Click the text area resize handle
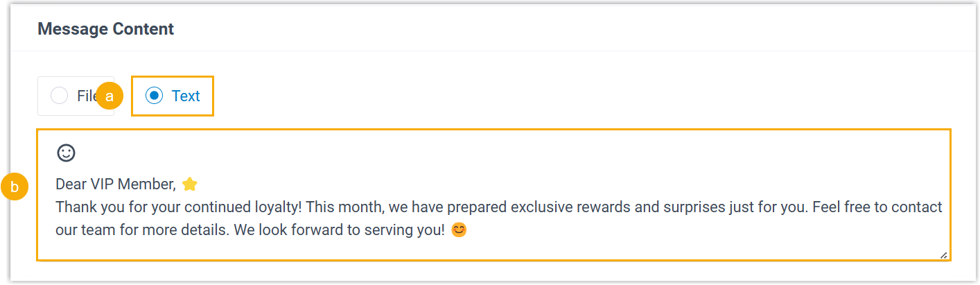The height and width of the screenshot is (285, 980). pos(943,254)
